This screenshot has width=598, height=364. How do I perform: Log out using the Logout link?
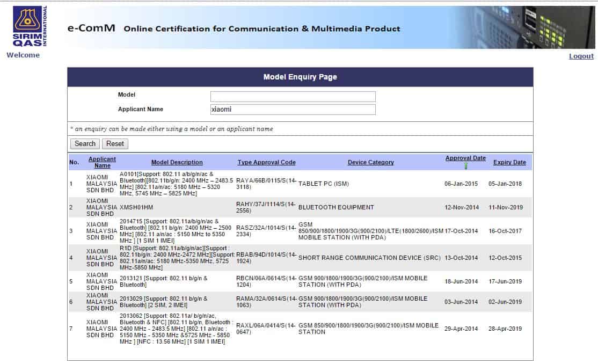point(581,56)
